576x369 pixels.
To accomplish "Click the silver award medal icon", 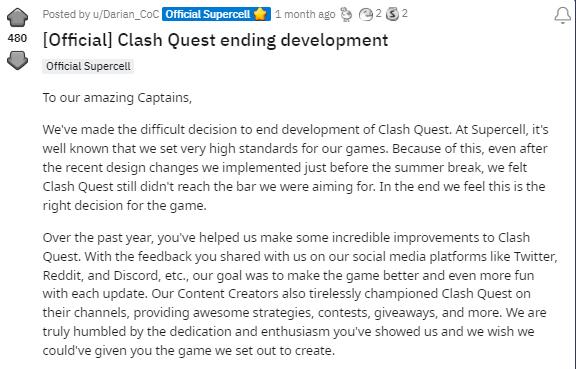I will pos(392,14).
